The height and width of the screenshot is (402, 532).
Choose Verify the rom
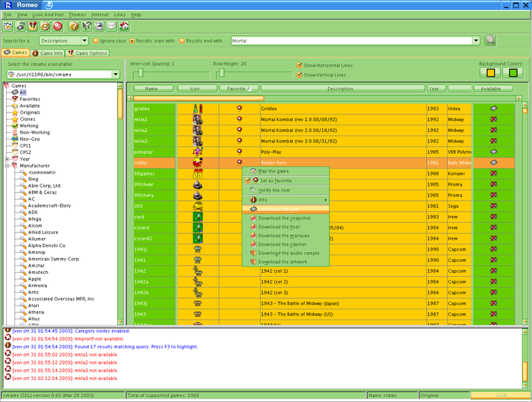[286, 190]
